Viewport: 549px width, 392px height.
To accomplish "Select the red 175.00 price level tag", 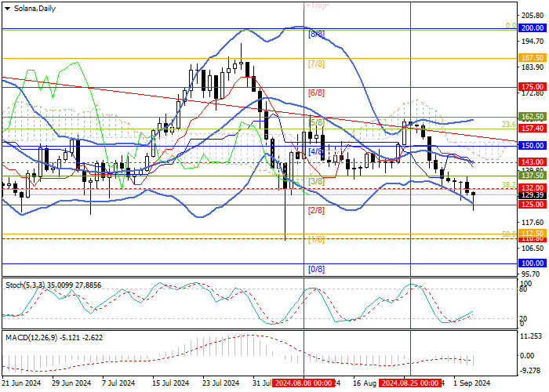I will (x=533, y=87).
